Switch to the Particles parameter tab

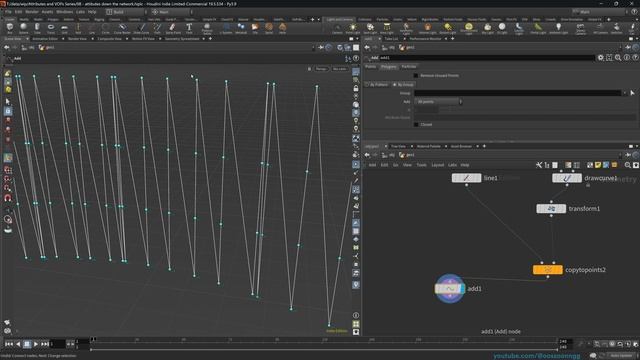pyautogui.click(x=409, y=67)
